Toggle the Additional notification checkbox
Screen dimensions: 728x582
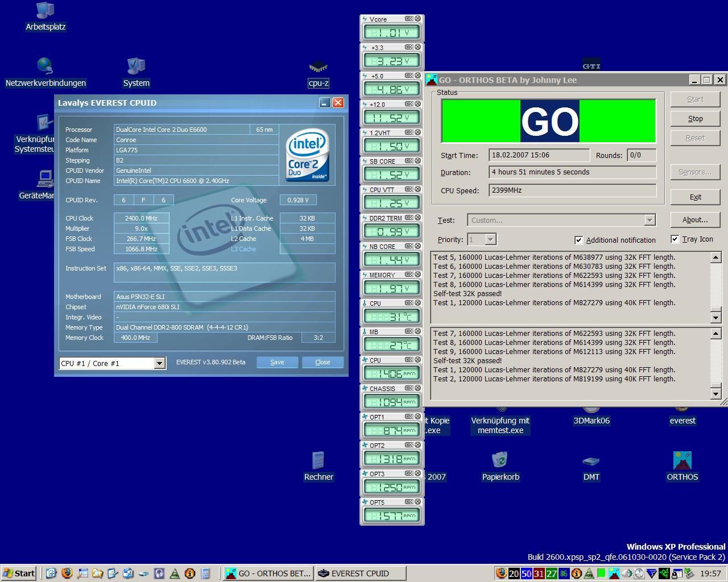(x=578, y=240)
